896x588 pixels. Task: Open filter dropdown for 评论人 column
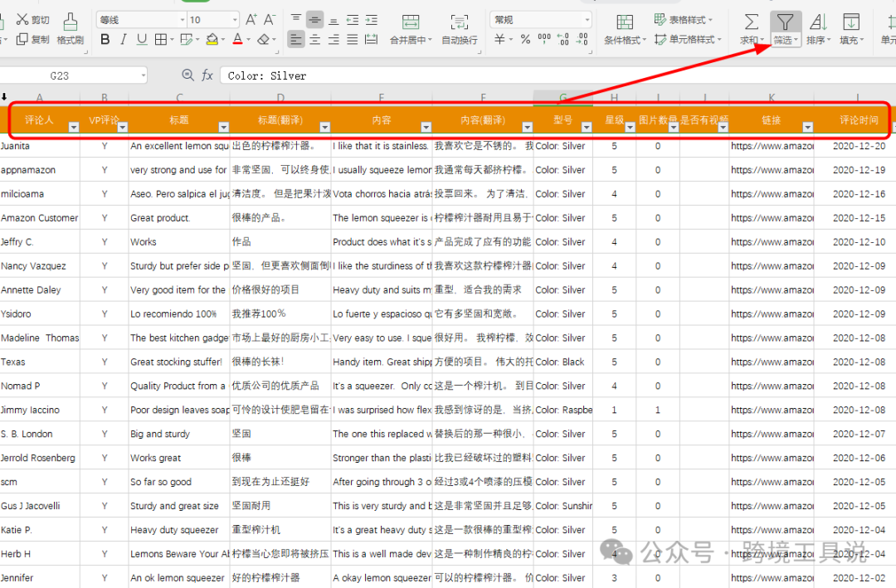pyautogui.click(x=74, y=127)
